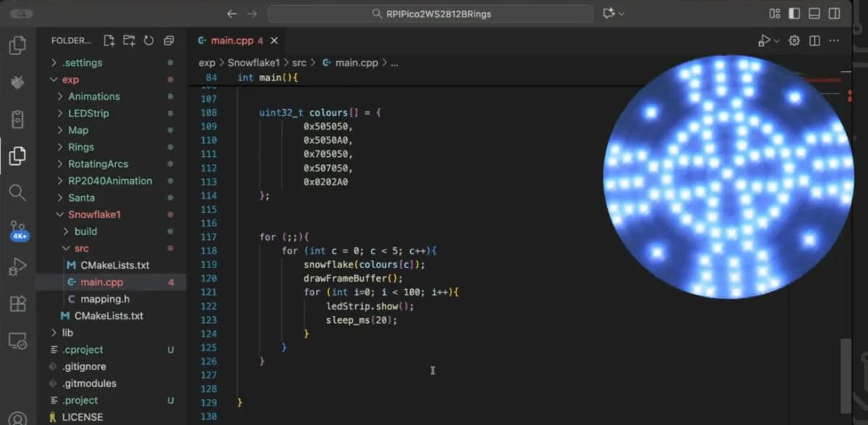This screenshot has height=425, width=868.
Task: Open Source Control with the 4K+ badge
Action: pos(18,231)
